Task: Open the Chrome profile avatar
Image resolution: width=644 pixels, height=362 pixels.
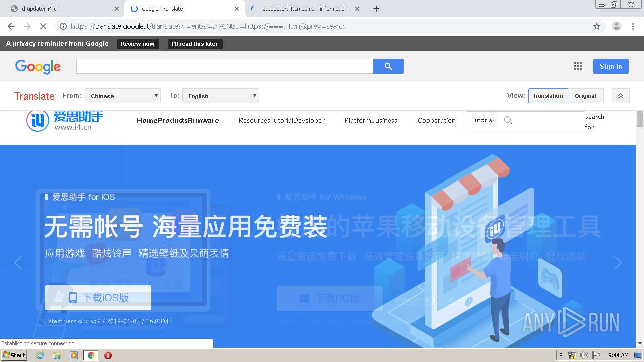Action: pyautogui.click(x=616, y=26)
